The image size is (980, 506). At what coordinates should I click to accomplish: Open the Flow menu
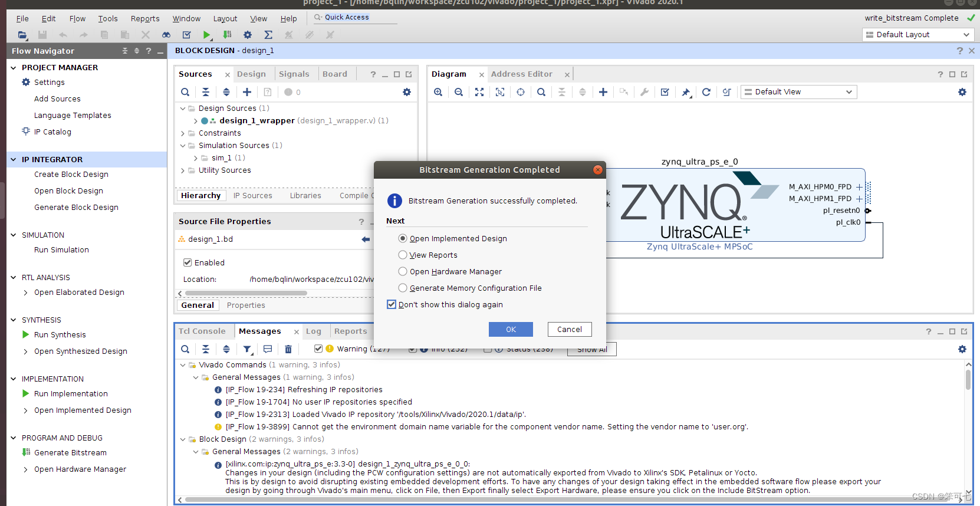(x=77, y=19)
